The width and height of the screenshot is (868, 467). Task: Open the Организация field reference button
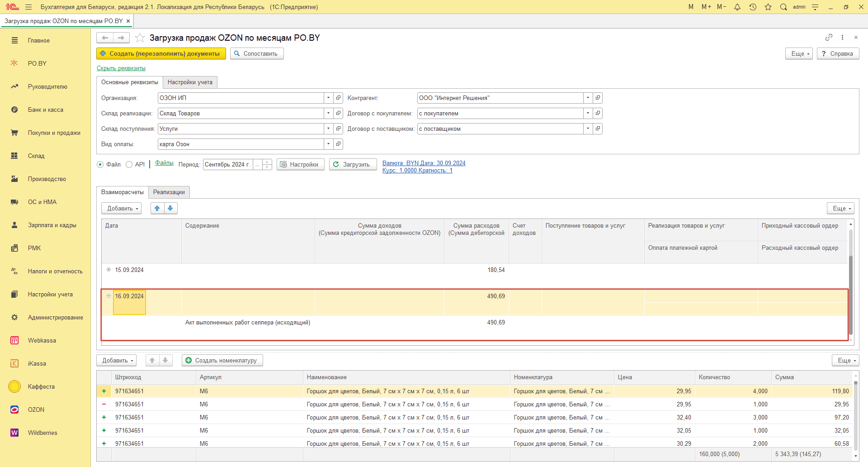(x=338, y=98)
